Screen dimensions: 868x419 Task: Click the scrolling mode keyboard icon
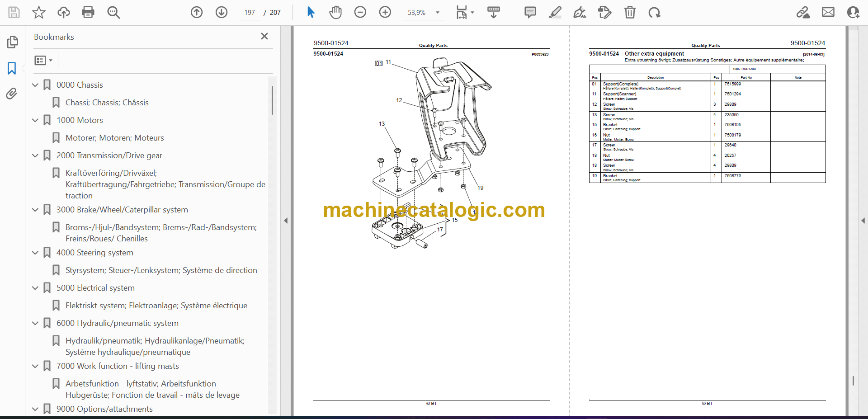494,12
